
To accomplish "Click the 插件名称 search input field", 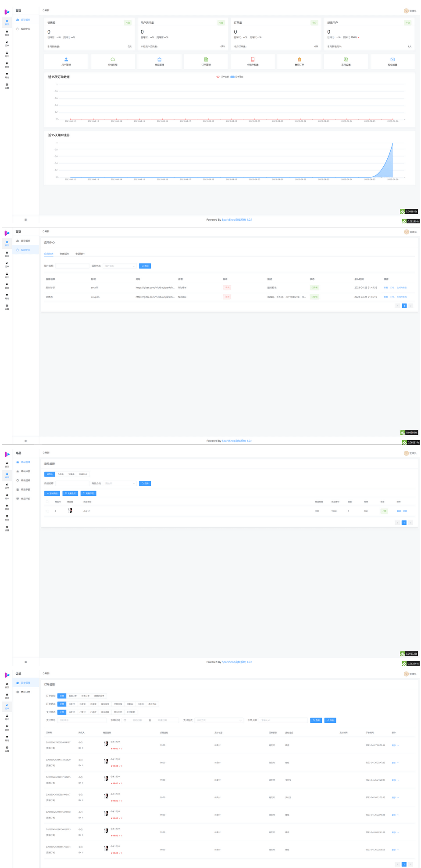I will 72,266.
